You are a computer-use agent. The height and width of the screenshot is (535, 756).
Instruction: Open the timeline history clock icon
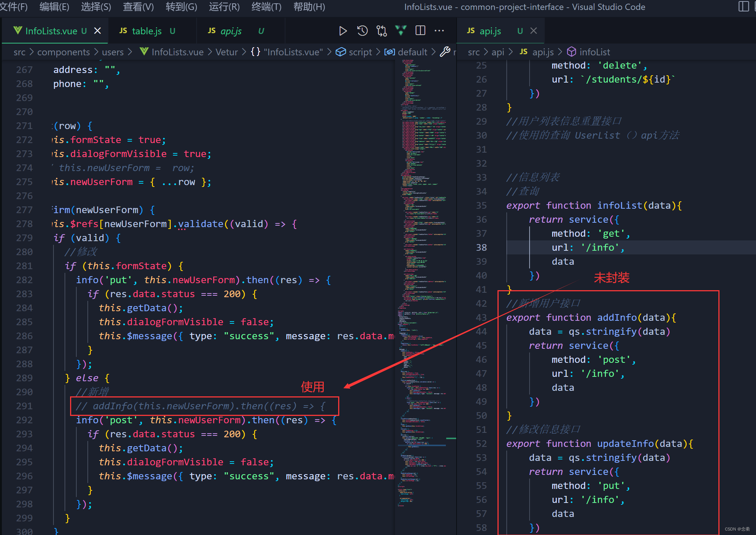pyautogui.click(x=362, y=31)
